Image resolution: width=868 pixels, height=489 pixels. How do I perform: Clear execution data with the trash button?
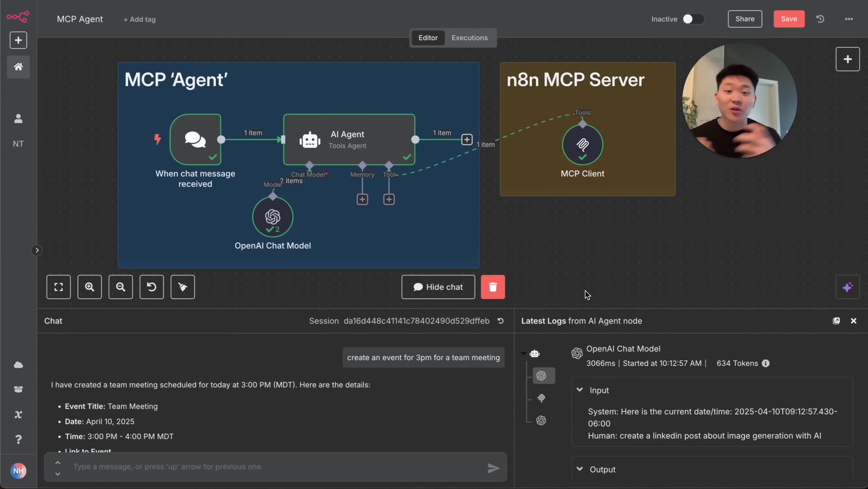pos(493,287)
